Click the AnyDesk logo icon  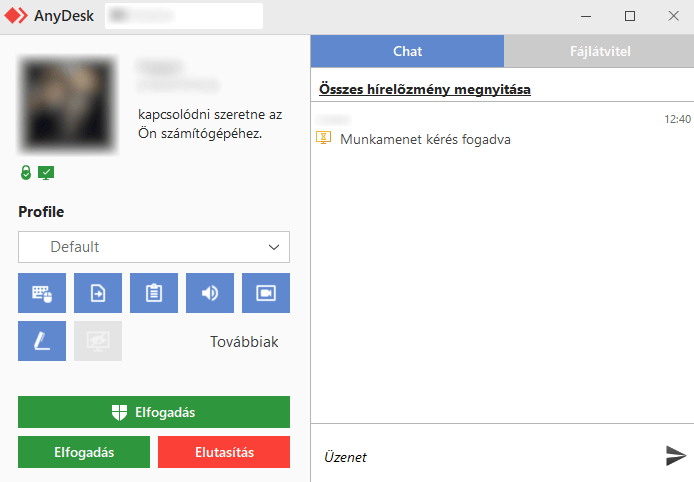16,16
